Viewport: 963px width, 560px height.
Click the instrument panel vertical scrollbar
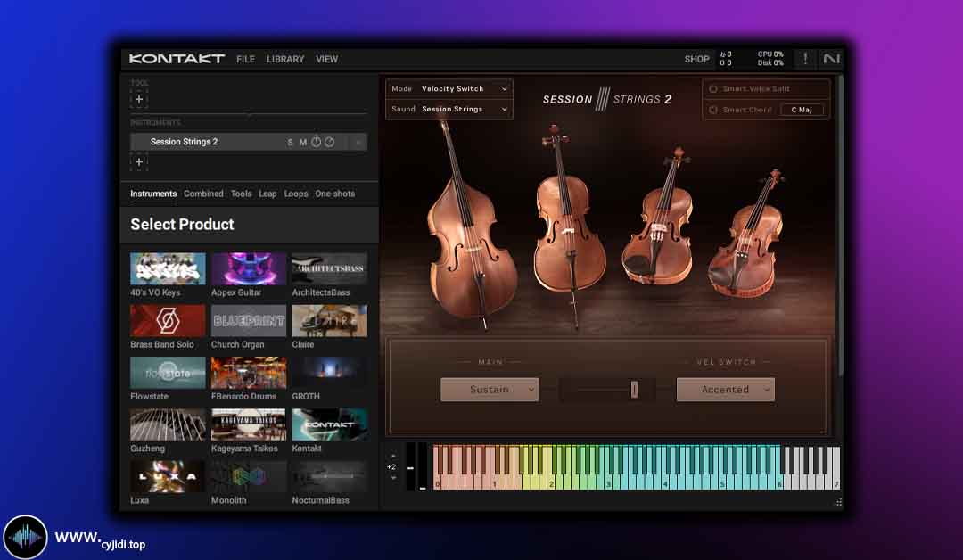coord(840,224)
